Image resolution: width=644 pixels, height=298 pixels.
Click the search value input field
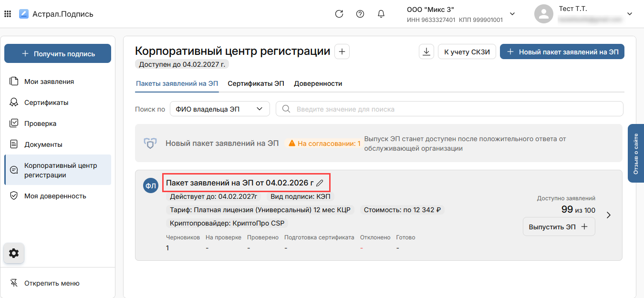click(x=449, y=109)
